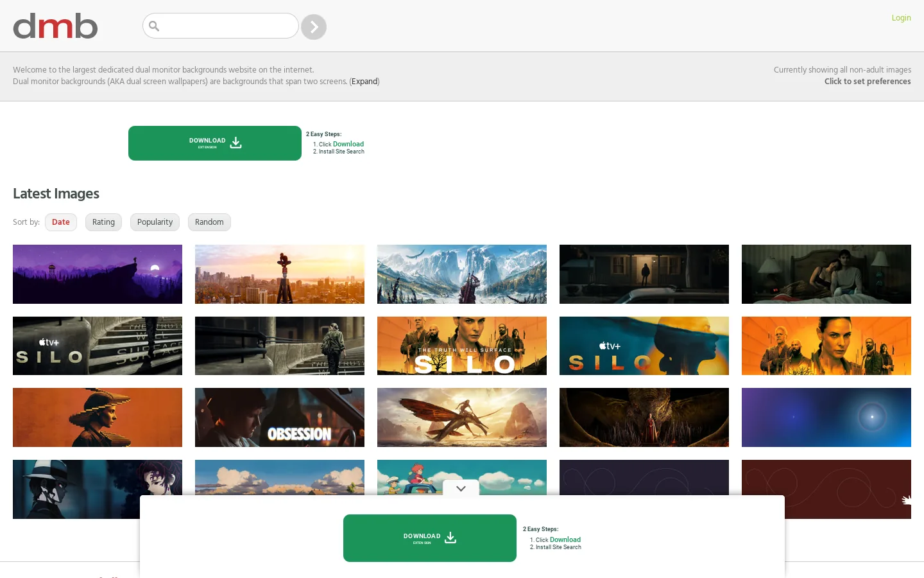Open the dark dragon throne wallpaper
Viewport: 924px width, 578px height.
[644, 417]
